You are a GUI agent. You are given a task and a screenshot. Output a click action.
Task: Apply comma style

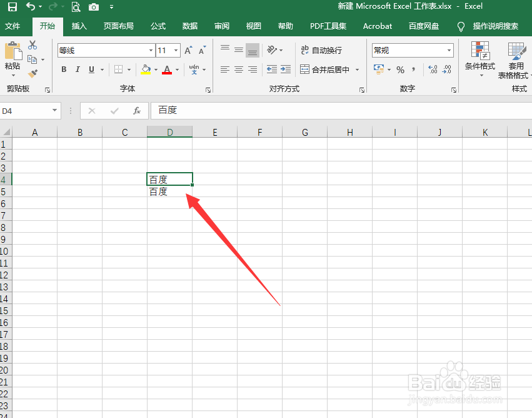point(414,69)
